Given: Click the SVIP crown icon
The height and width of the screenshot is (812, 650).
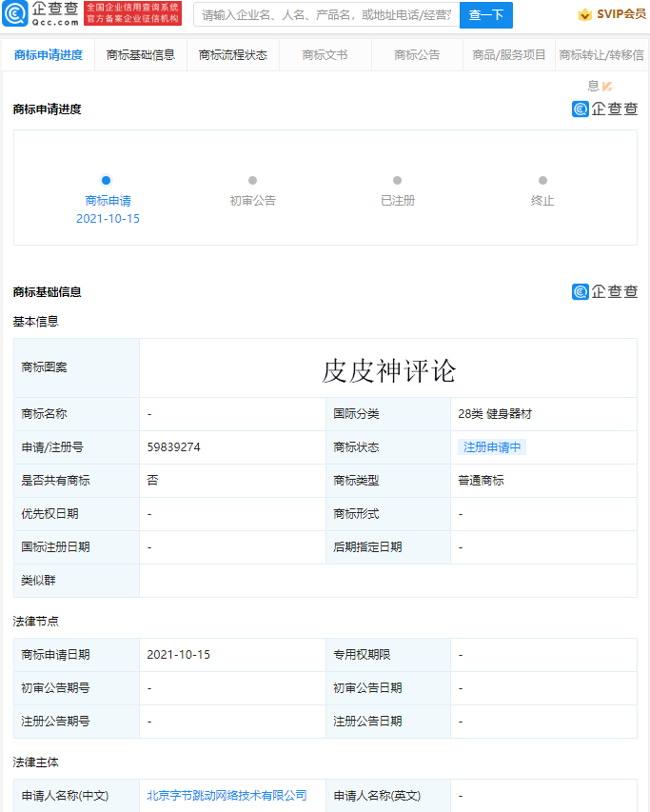Looking at the screenshot, I should tap(584, 14).
